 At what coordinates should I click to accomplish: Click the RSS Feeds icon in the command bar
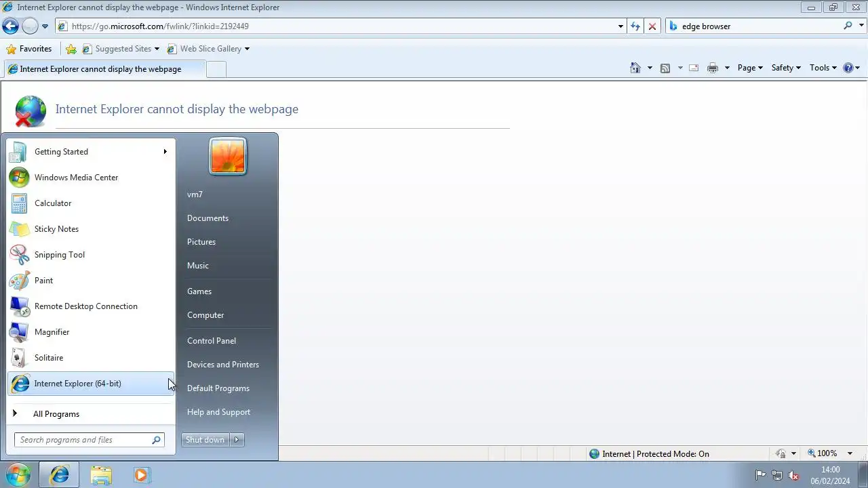click(665, 68)
